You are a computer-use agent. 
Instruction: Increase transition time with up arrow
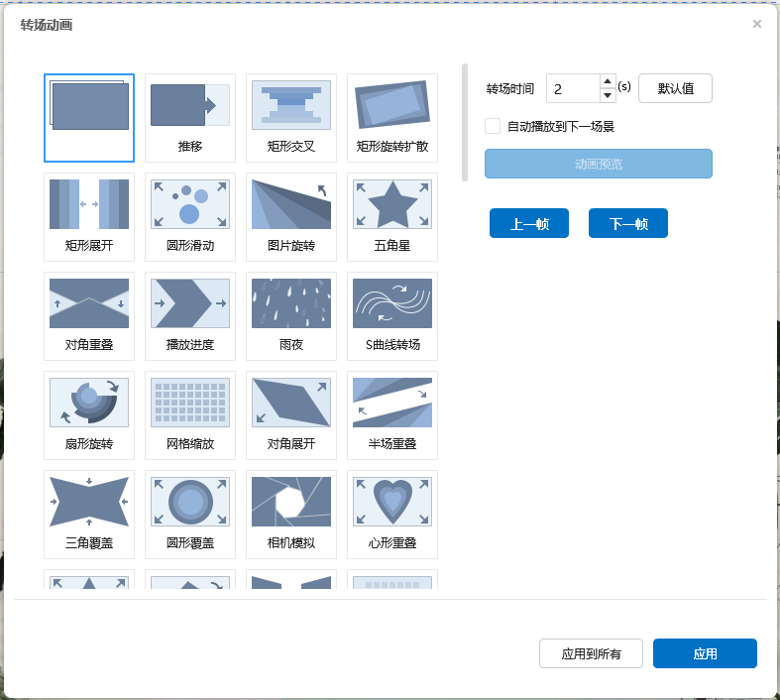[x=608, y=81]
